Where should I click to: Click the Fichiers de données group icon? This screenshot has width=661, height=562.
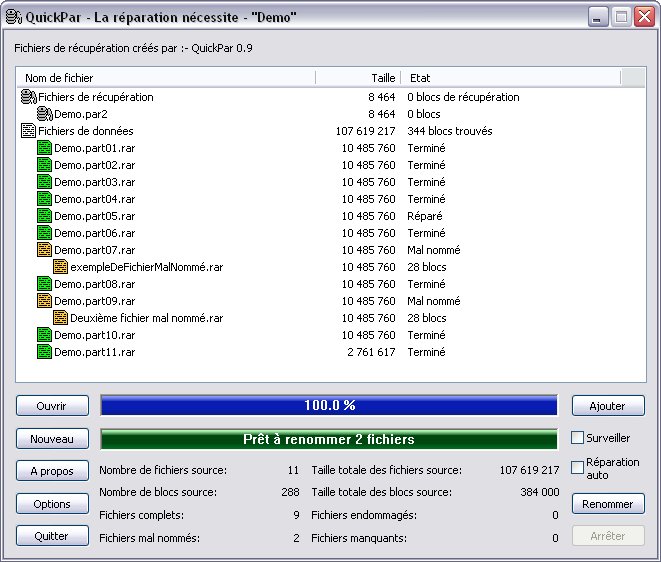click(28, 131)
